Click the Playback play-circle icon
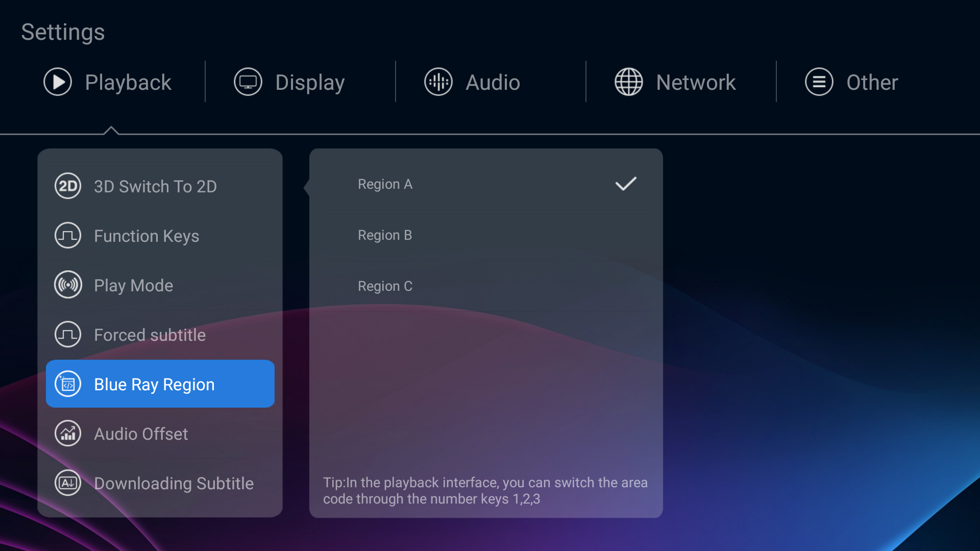This screenshot has height=551, width=980. (x=58, y=82)
